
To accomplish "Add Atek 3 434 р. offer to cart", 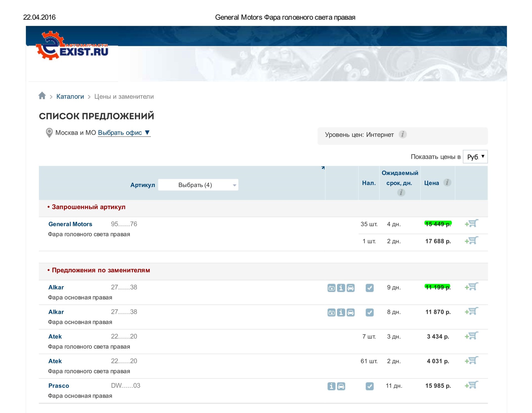I will pyautogui.click(x=472, y=336).
